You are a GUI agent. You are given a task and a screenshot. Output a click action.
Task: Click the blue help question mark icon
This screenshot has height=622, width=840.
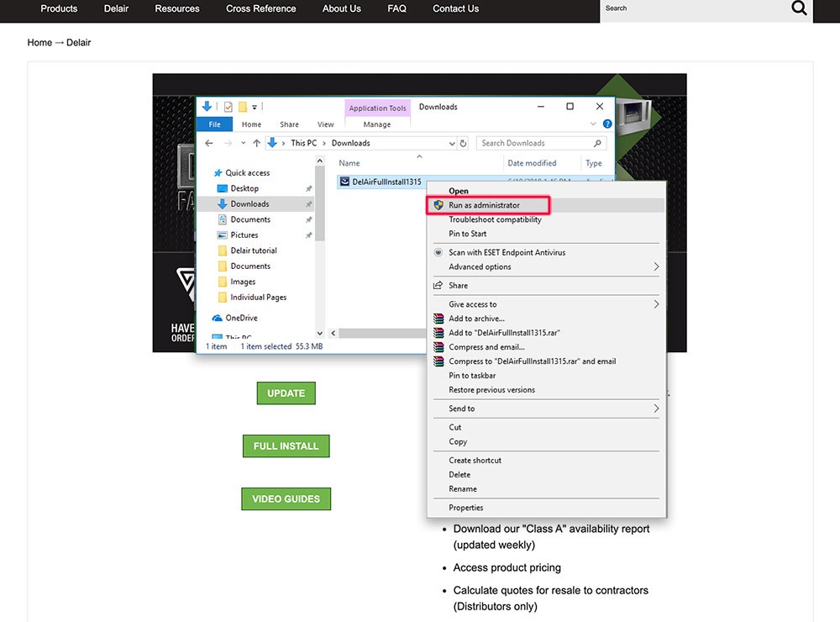click(607, 124)
